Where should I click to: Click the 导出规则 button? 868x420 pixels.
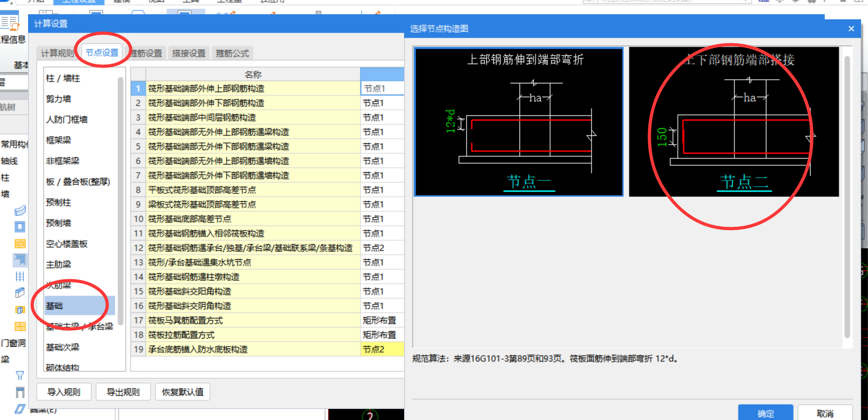tap(123, 392)
